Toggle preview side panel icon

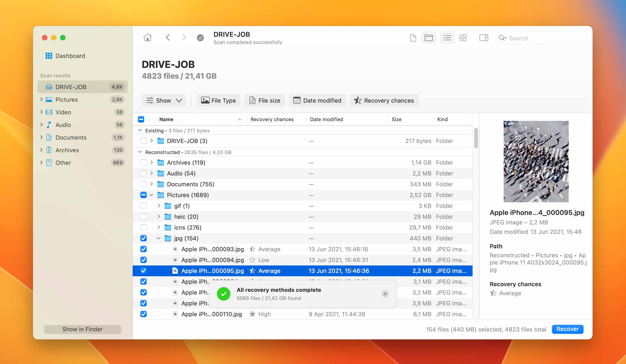483,38
